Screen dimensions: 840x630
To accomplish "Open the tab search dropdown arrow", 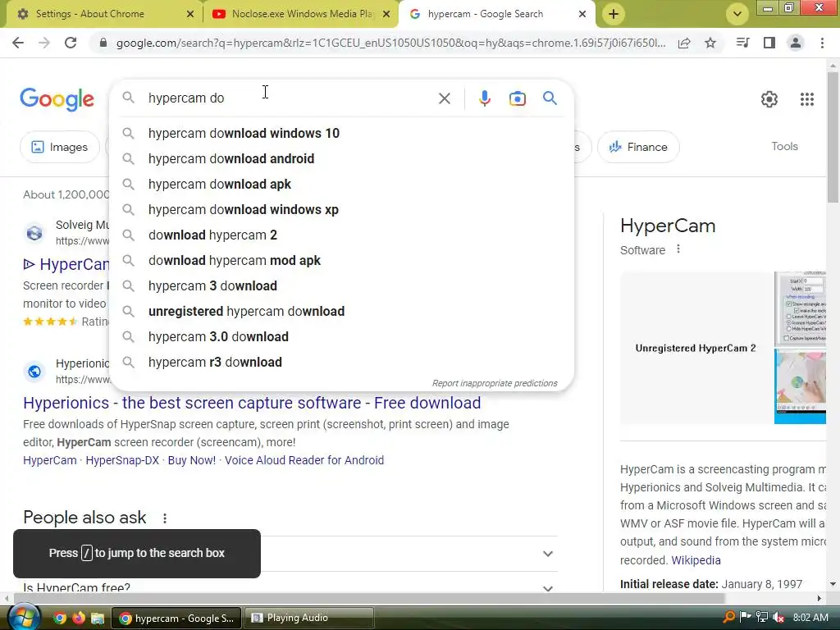I will point(737,15).
